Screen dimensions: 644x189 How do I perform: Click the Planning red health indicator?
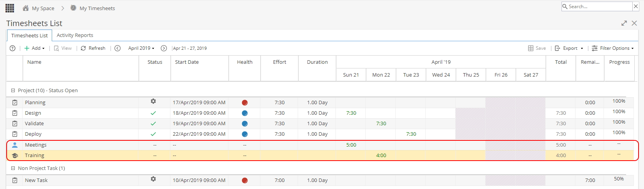(245, 103)
